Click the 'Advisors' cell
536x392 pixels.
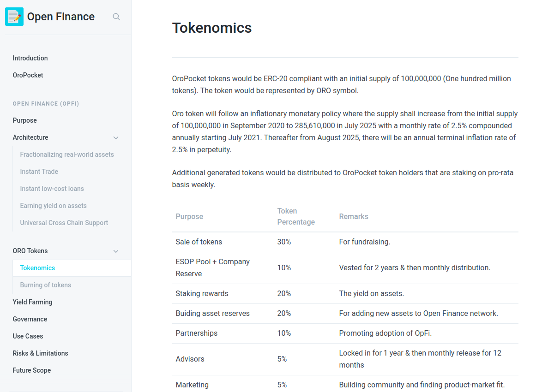tap(190, 359)
